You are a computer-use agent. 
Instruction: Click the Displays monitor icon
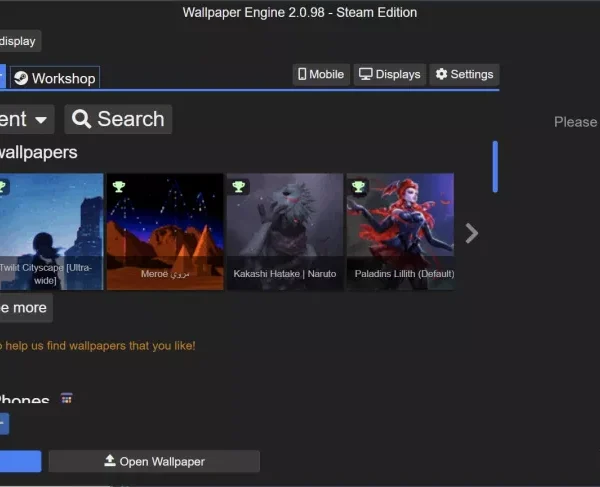366,74
